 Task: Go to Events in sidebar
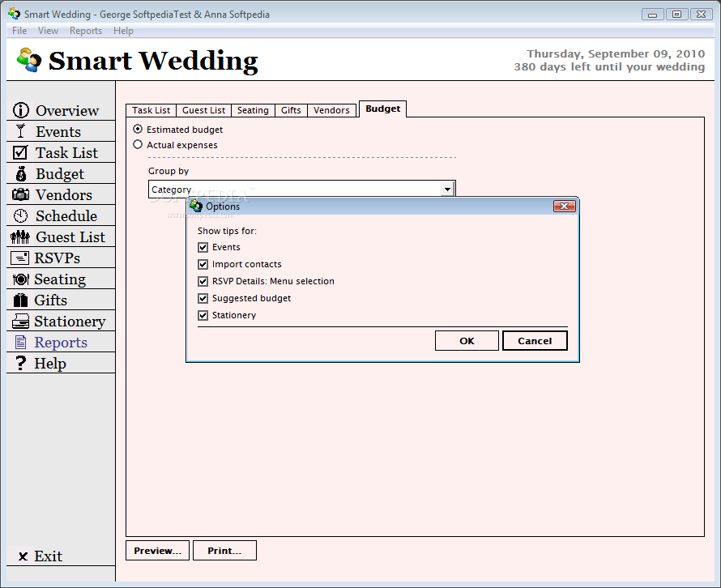coord(58,131)
